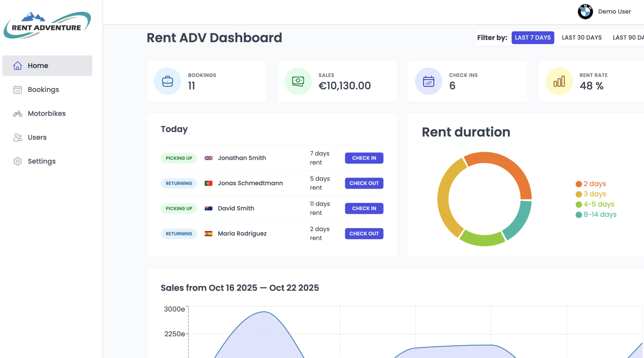Select the 8-14 days legend entry

pyautogui.click(x=600, y=214)
